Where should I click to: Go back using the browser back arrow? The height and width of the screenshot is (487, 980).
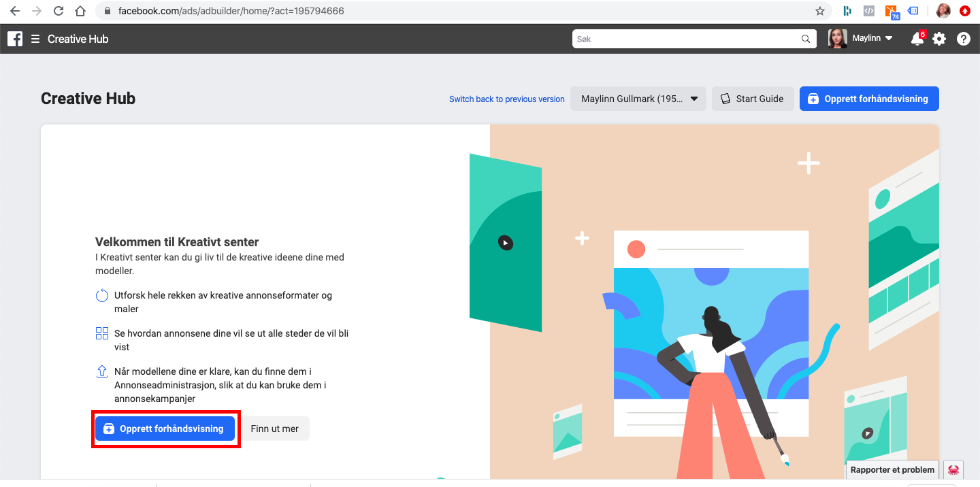click(x=15, y=11)
